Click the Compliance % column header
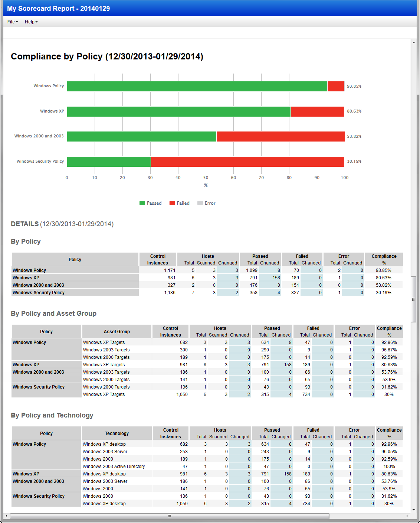This screenshot has width=420, height=523. pos(384,259)
